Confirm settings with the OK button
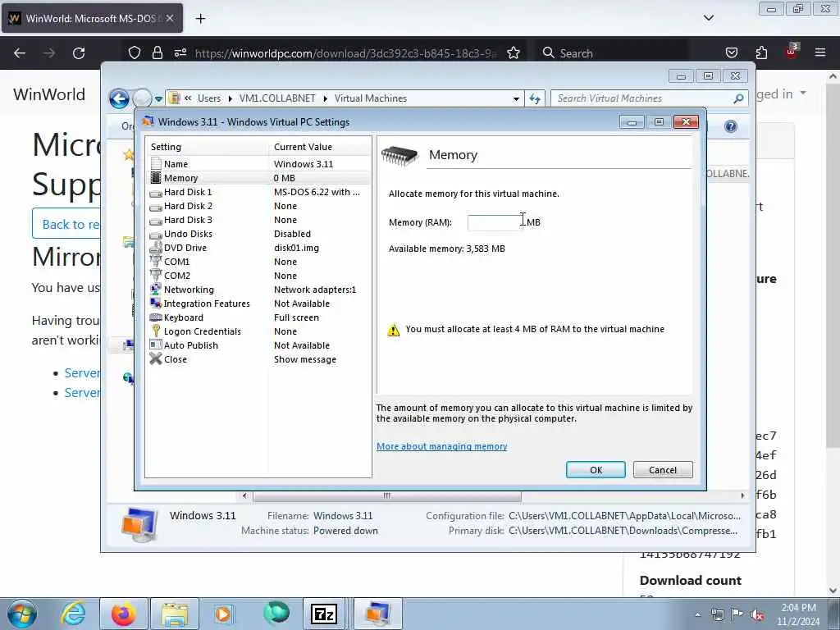This screenshot has width=840, height=630. click(x=596, y=470)
